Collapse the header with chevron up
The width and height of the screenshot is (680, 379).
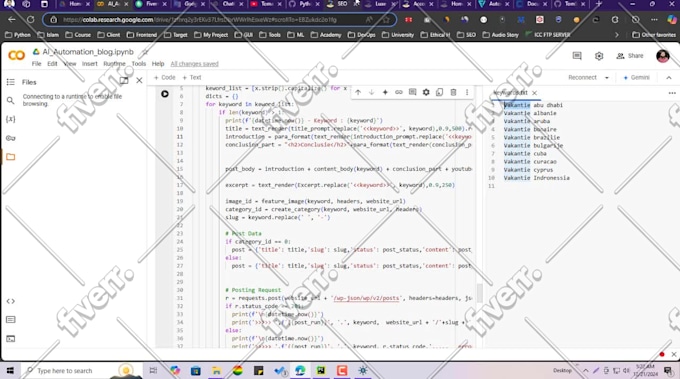pos(669,78)
